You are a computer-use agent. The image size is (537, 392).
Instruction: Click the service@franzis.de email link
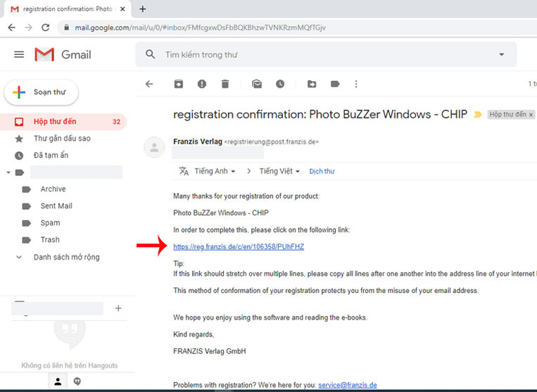pos(348,385)
